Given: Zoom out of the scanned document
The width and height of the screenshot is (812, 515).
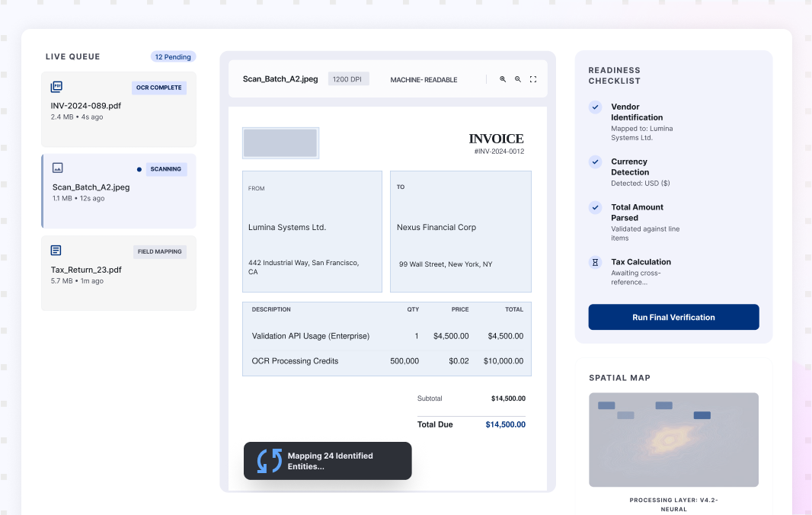Looking at the screenshot, I should click(517, 79).
